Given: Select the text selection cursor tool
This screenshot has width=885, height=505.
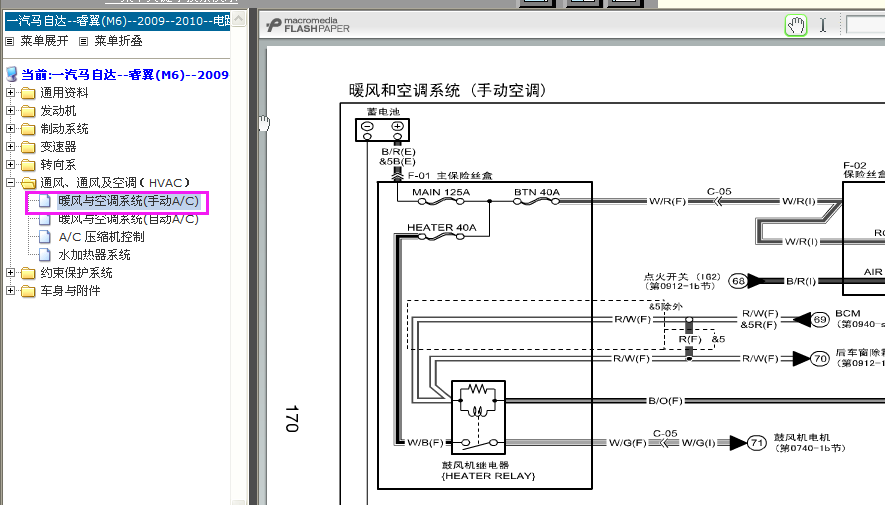Looking at the screenshot, I should tap(823, 25).
